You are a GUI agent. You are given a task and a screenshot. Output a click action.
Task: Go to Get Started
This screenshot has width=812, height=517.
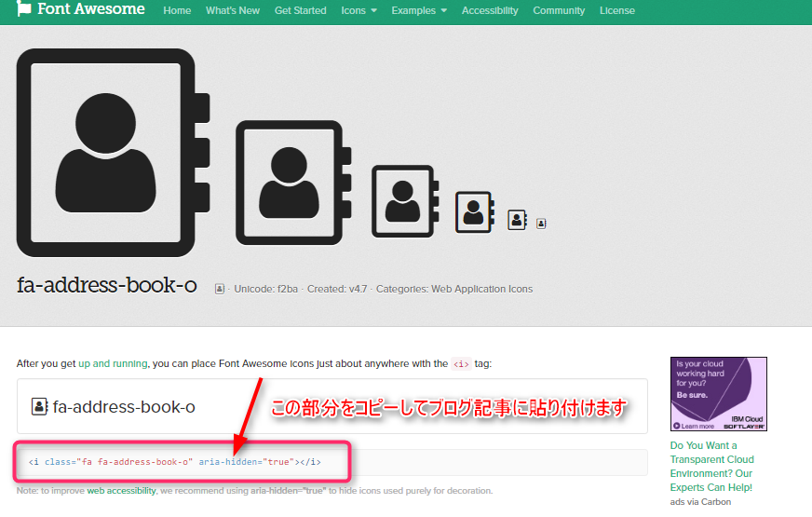(301, 10)
